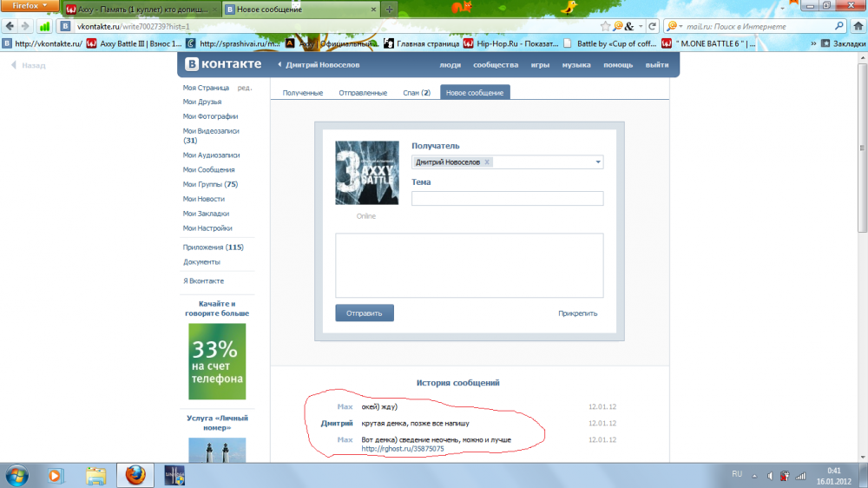Go to Моя Страница
868x488 pixels.
click(206, 88)
